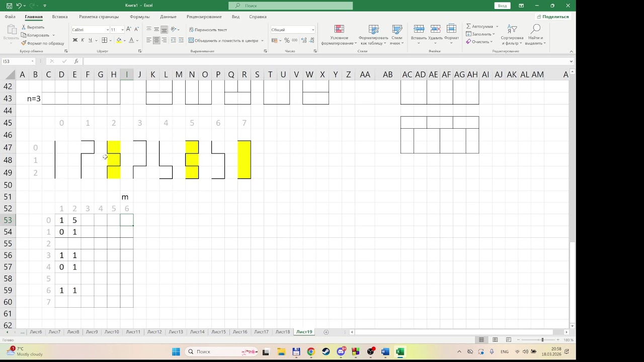The image size is (644, 362).
Task: Click the new sheet plus button
Action: pyautogui.click(x=326, y=332)
